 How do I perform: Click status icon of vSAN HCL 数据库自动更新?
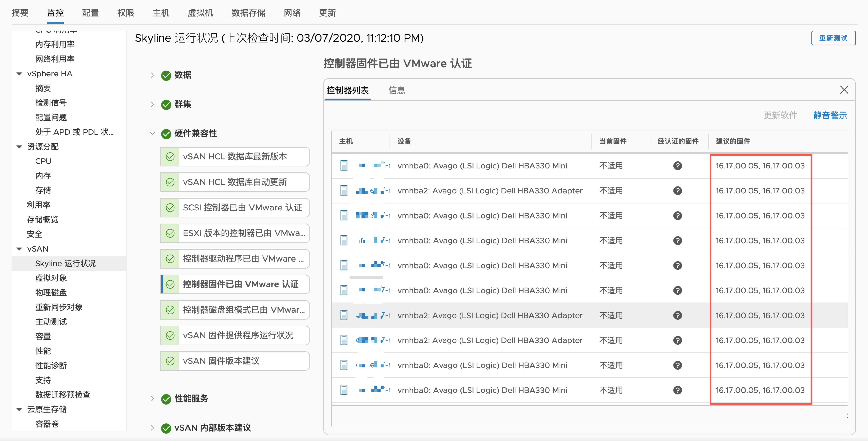[x=170, y=182]
